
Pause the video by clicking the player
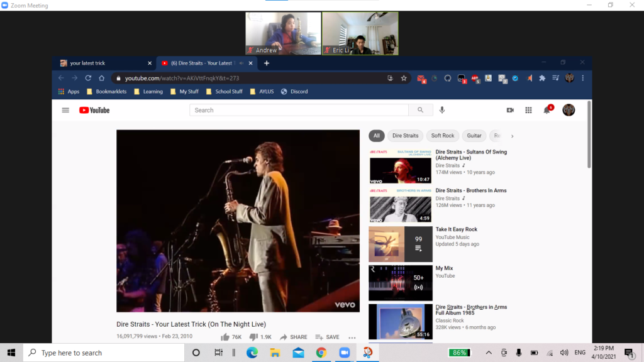pyautogui.click(x=238, y=221)
